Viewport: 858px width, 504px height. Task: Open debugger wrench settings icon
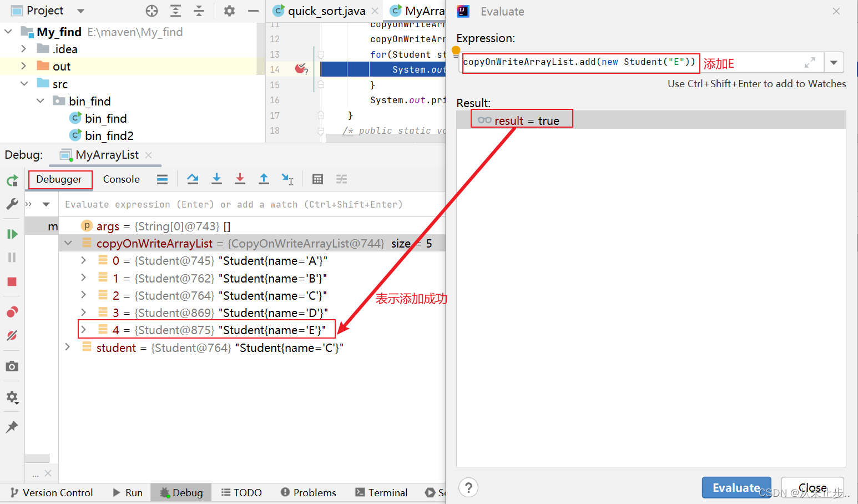click(12, 204)
